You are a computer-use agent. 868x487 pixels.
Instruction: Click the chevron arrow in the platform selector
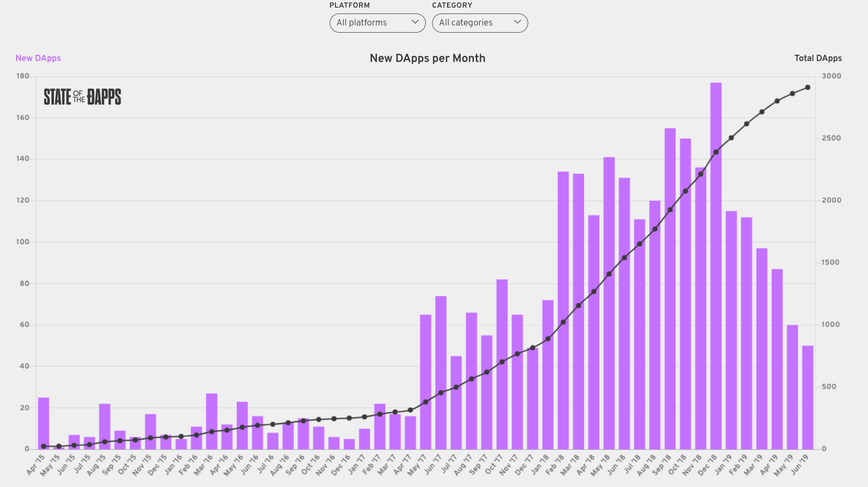(x=415, y=22)
